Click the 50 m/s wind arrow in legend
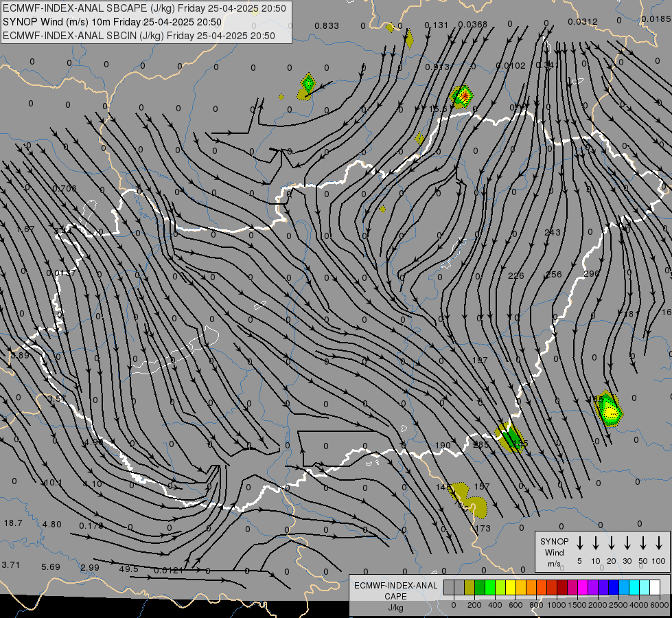The height and width of the screenshot is (618, 672). pyautogui.click(x=643, y=543)
